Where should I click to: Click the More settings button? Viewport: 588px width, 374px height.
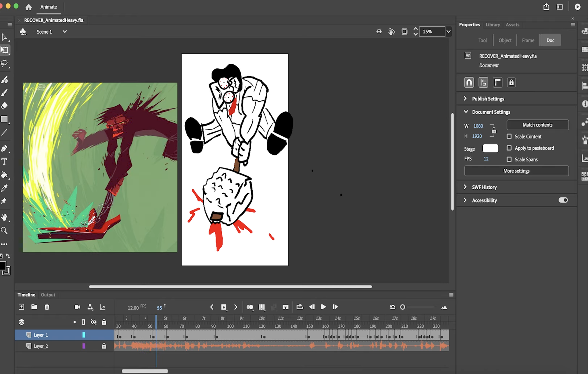click(516, 171)
